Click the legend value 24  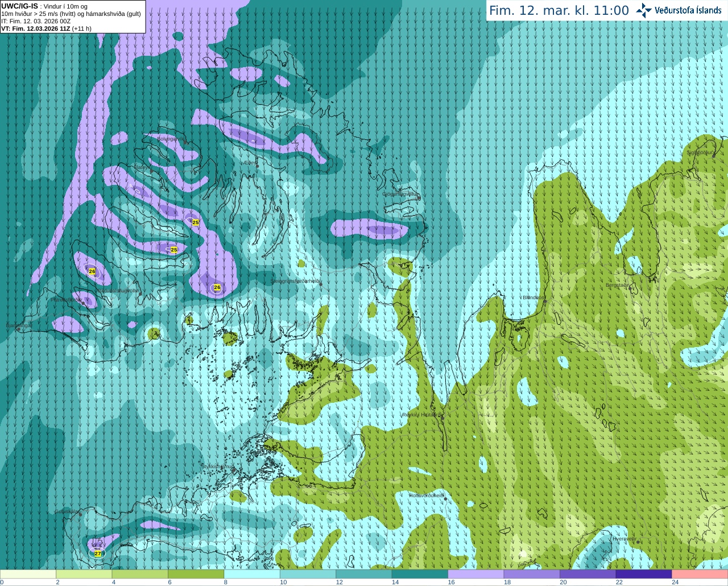675,582
